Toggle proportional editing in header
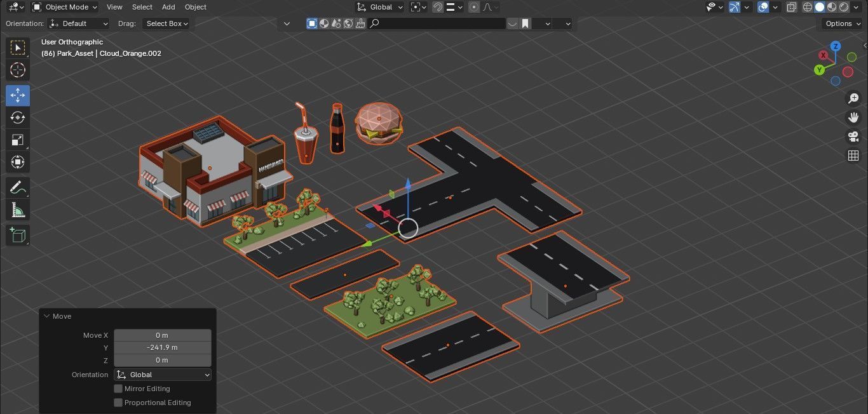This screenshot has height=414, width=868. pos(474,7)
